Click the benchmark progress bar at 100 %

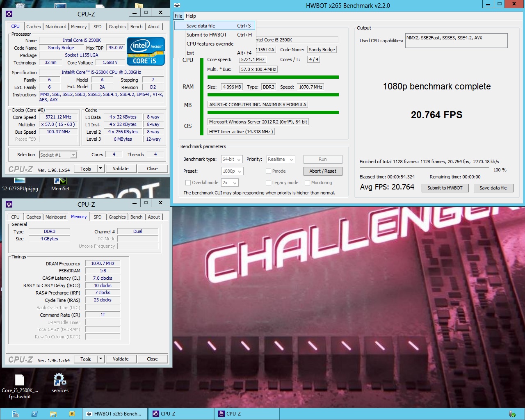[x=424, y=167]
